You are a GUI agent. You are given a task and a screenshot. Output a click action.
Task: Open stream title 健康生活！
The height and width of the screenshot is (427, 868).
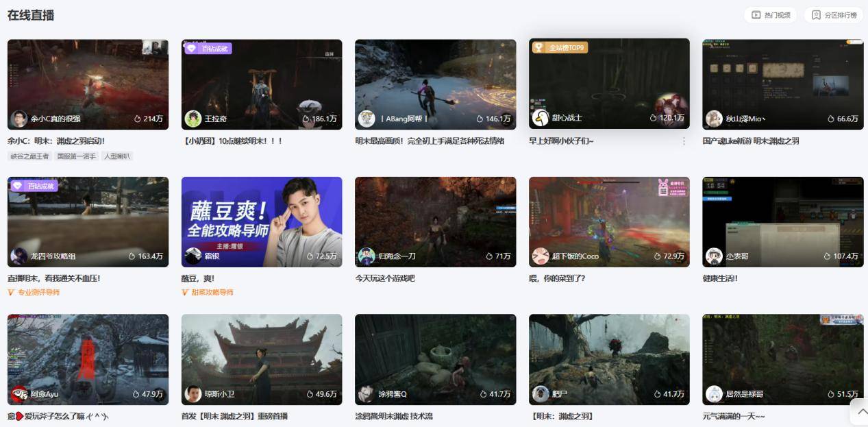pyautogui.click(x=720, y=279)
